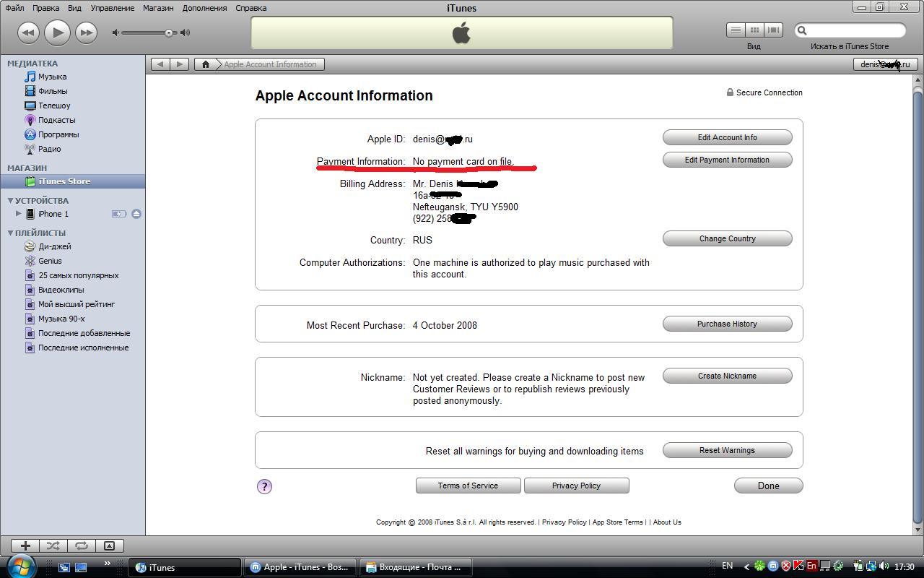Click Reset Warnings
The image size is (924, 578).
[x=727, y=450]
